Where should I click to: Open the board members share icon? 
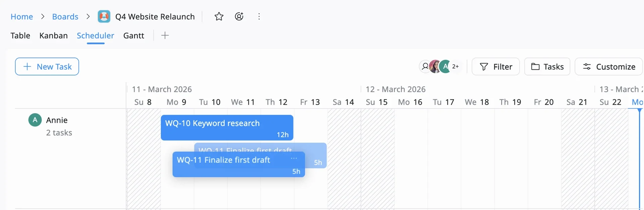tap(239, 16)
